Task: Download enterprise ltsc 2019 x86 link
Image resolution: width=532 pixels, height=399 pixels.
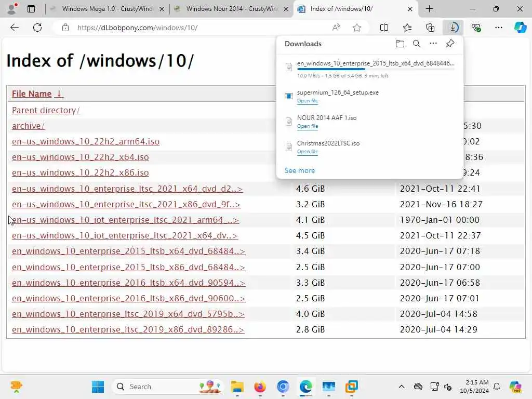Action: point(128,329)
